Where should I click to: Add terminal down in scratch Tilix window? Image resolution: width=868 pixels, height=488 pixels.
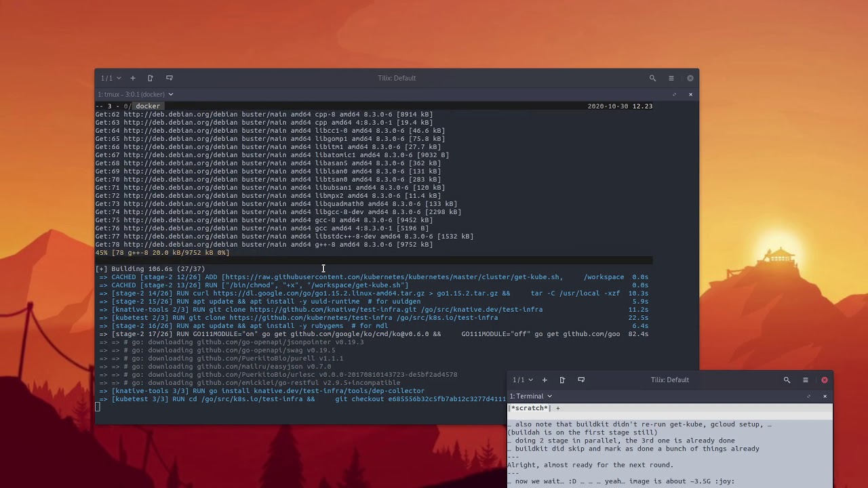coord(581,380)
